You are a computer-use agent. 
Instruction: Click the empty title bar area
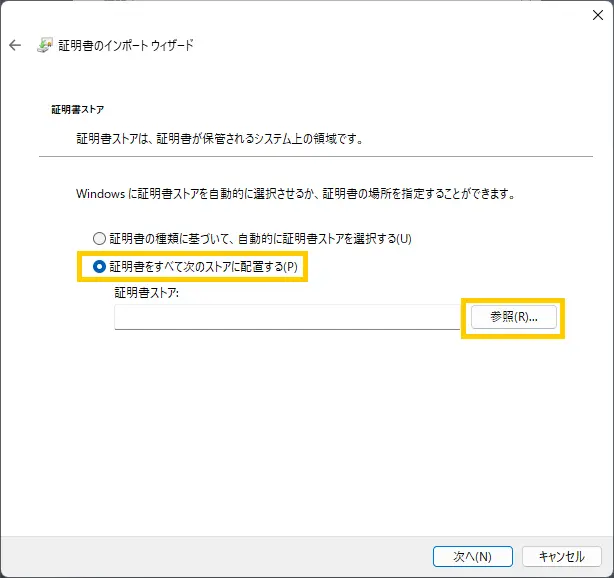(x=300, y=14)
